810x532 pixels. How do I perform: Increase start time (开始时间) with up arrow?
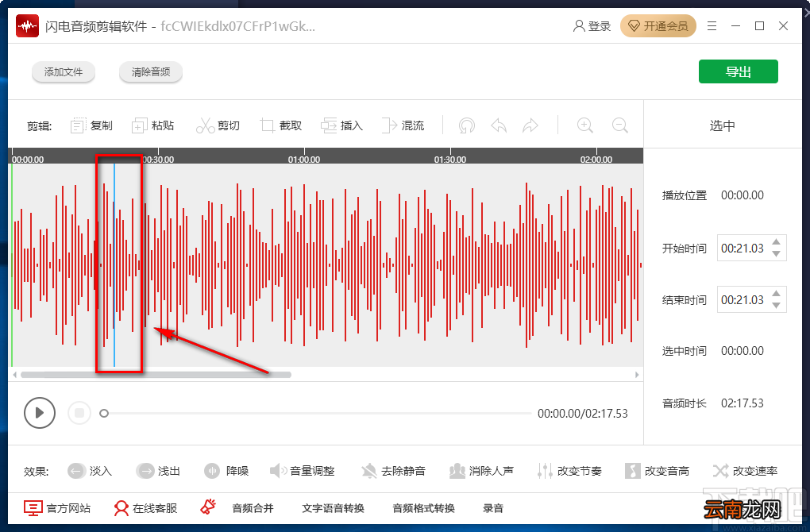click(x=776, y=241)
